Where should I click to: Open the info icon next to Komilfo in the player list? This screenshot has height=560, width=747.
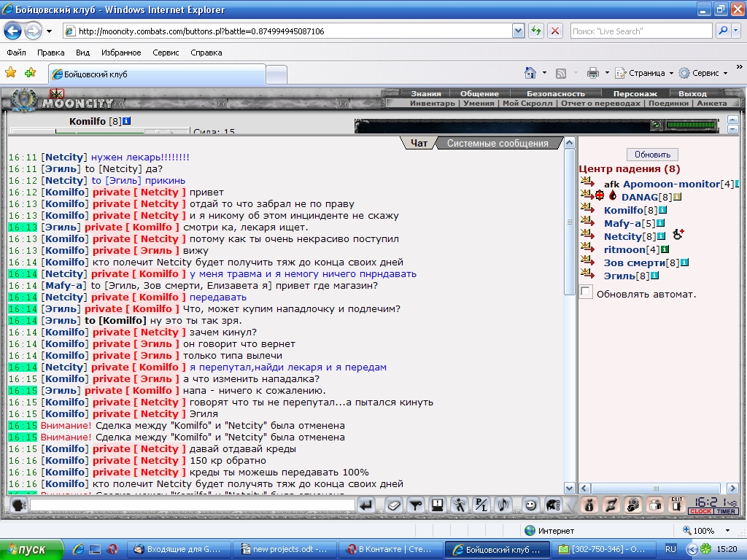[x=662, y=210]
